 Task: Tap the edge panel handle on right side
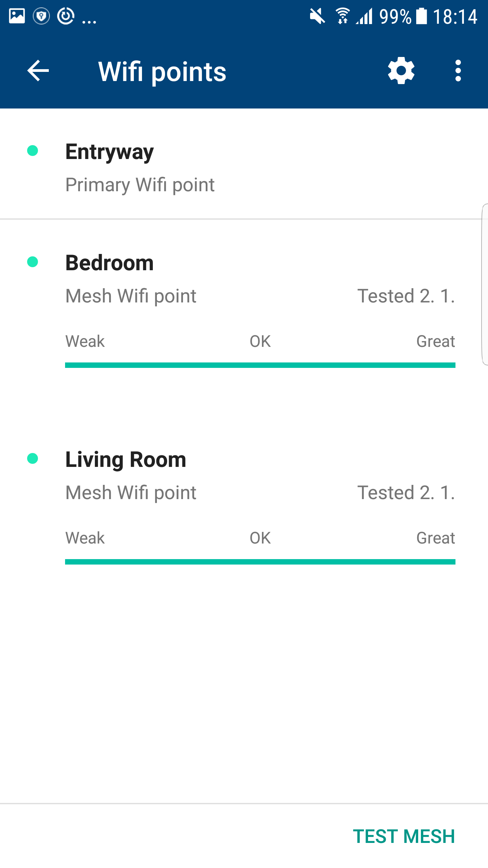tap(485, 284)
